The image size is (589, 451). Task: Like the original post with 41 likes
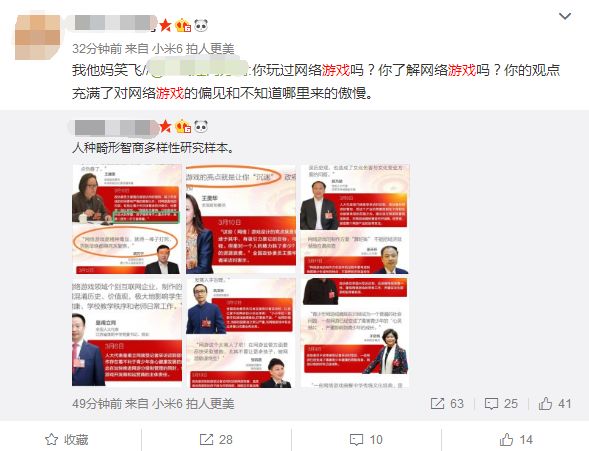(x=555, y=404)
